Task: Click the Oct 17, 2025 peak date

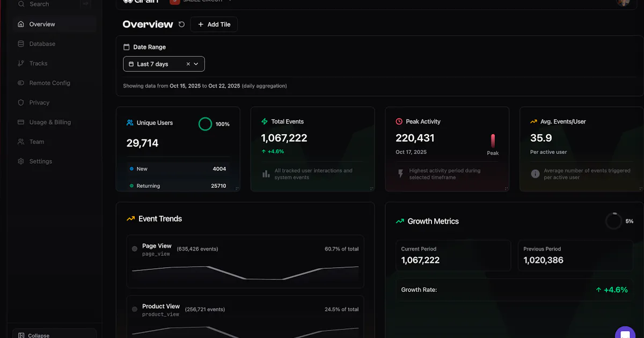Action: pos(411,152)
